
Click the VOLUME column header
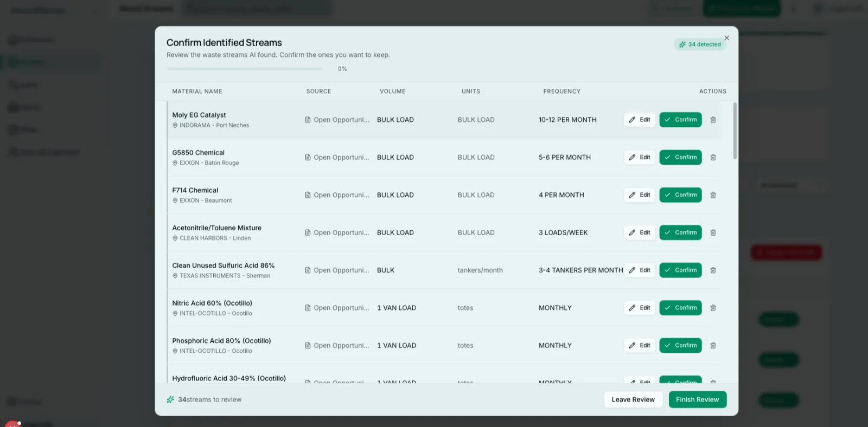pos(392,92)
